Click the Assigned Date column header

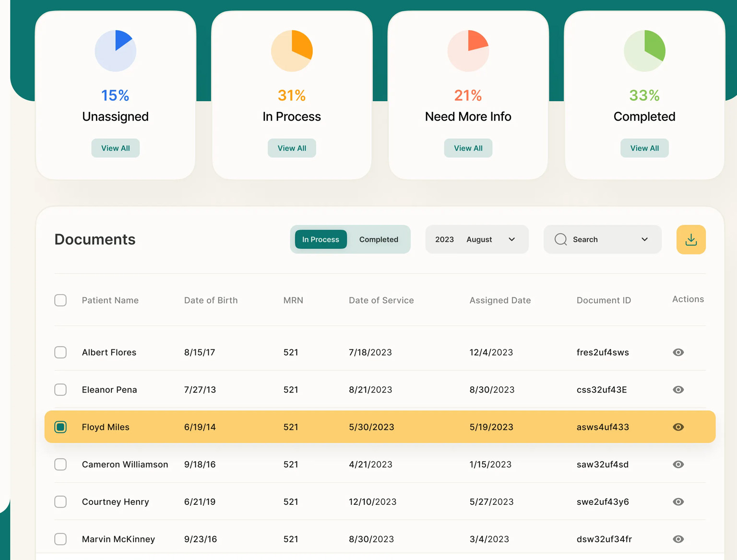[x=500, y=300]
